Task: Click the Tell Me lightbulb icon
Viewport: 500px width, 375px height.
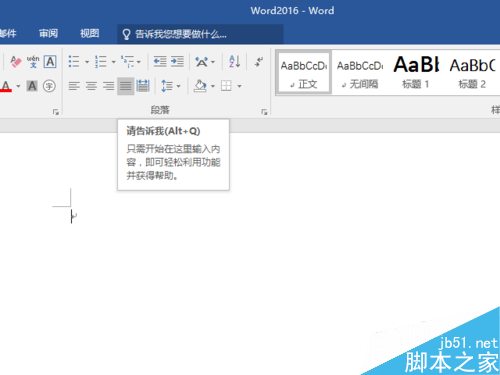Action: click(126, 34)
